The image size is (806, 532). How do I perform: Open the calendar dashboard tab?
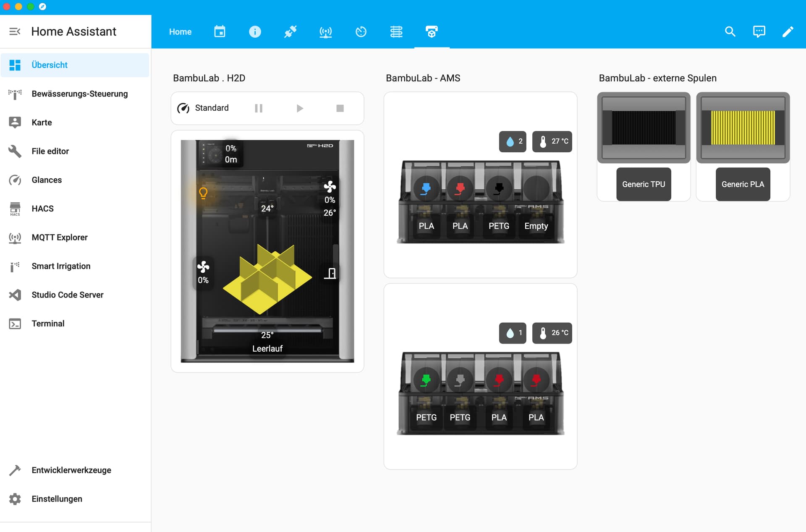point(220,31)
